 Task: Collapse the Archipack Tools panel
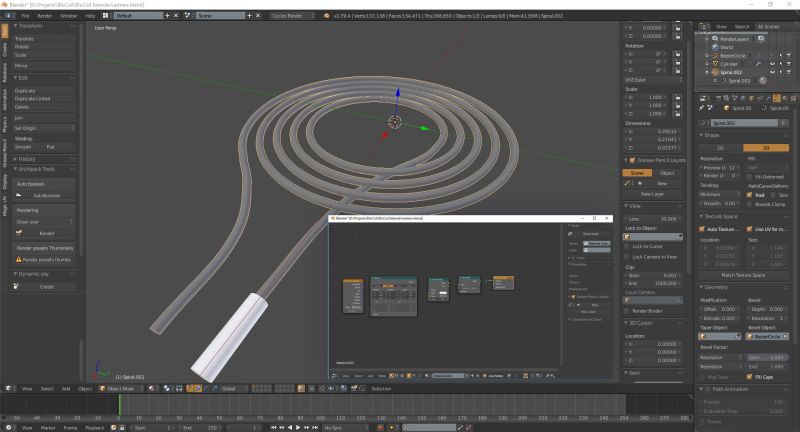36,169
